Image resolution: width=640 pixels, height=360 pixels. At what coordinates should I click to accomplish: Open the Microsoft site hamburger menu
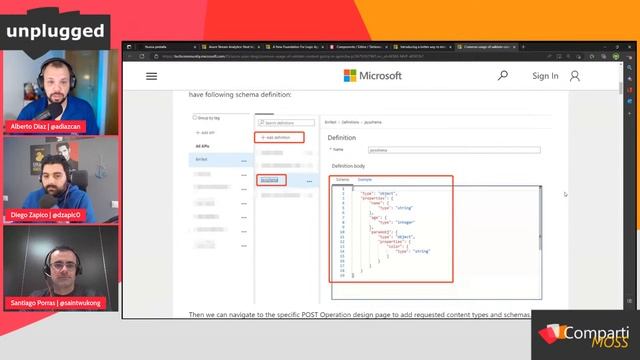151,76
